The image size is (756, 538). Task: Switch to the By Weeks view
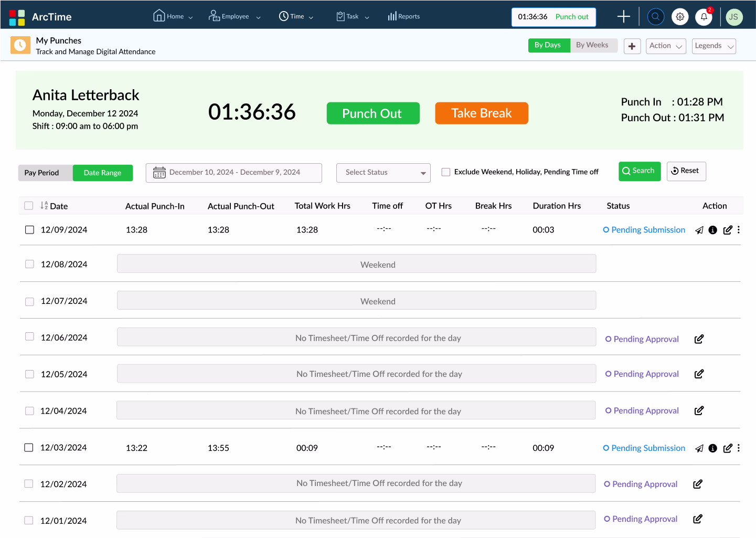pyautogui.click(x=593, y=45)
